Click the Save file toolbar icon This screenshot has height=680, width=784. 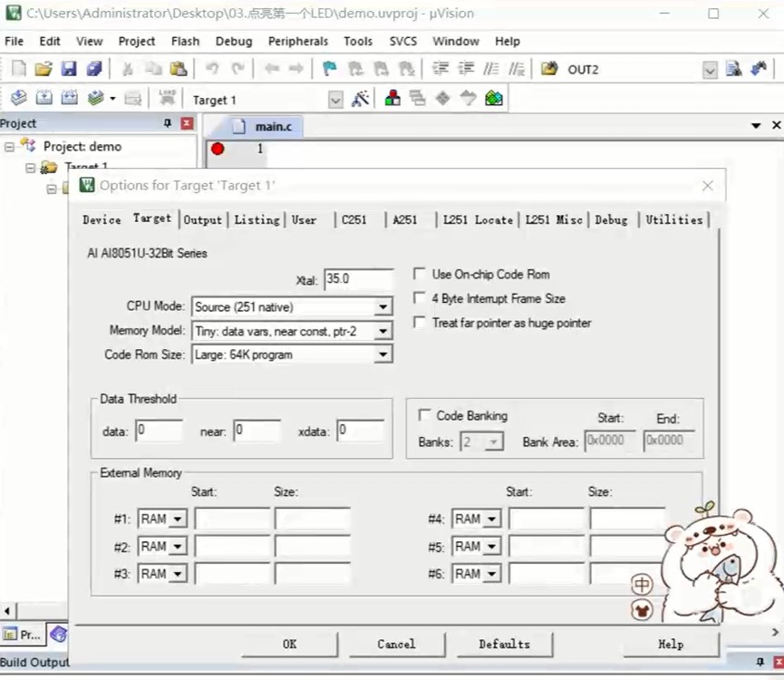69,69
